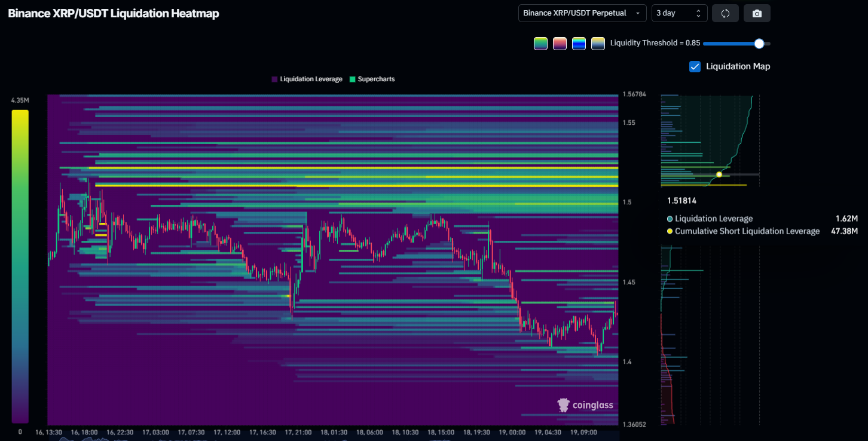Click the Binance XRP/USDT Liquidation Heatmap title
Viewport: 868px width, 441px height.
click(114, 13)
